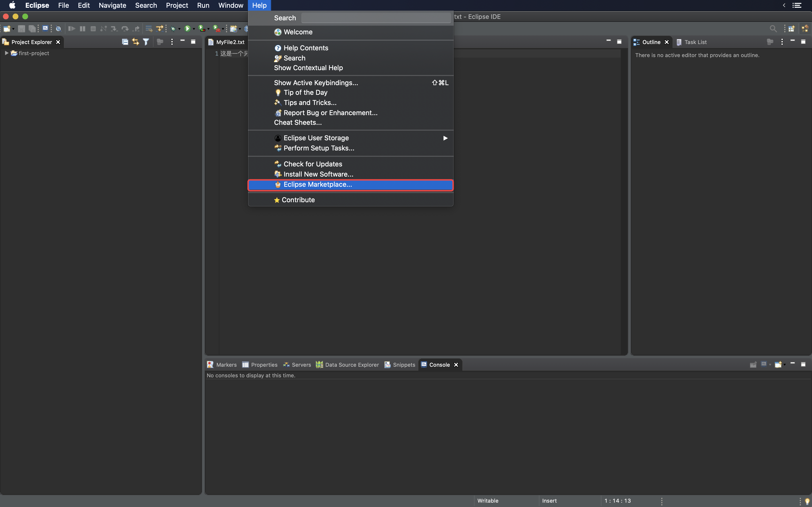Open the Coverage dropdown arrow
Viewport: 812px width, 507px height.
208,29
